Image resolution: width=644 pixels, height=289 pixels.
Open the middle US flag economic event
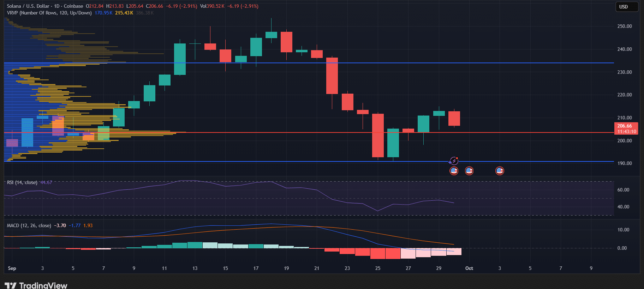pyautogui.click(x=469, y=171)
